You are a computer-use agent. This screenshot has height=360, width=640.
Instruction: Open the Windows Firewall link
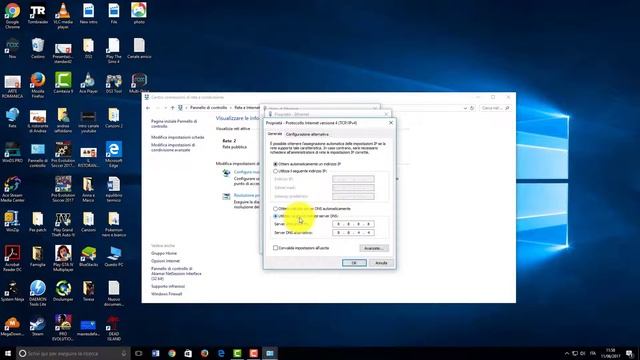pyautogui.click(x=167, y=294)
